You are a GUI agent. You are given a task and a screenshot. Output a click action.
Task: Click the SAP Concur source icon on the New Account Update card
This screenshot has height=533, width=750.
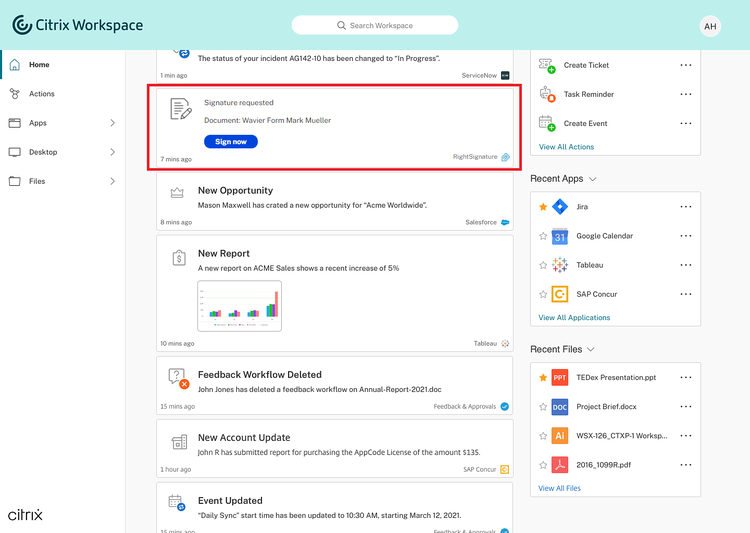(505, 469)
